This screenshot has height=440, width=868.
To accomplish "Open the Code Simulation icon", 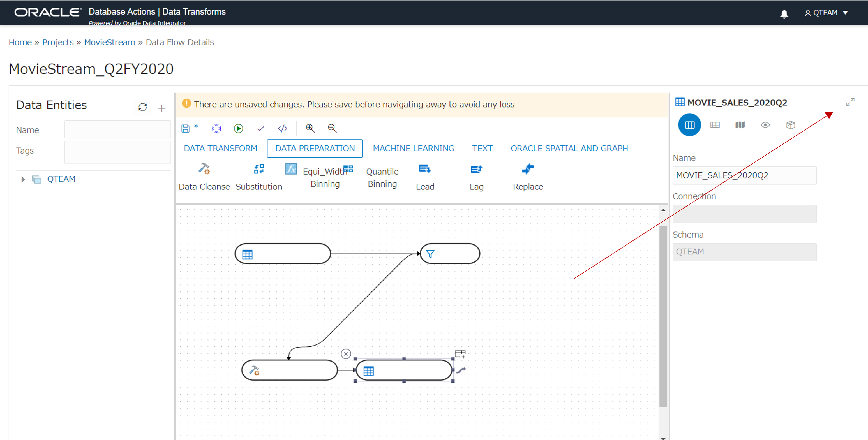I will tap(282, 128).
